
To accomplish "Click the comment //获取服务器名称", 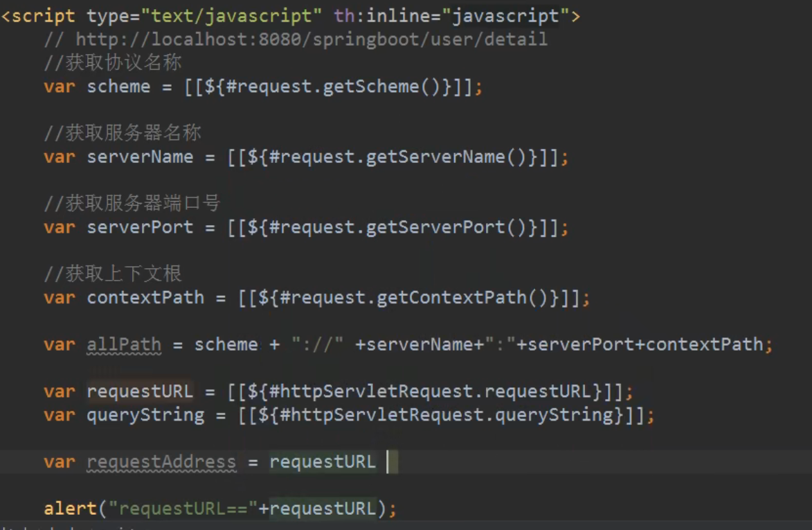I will [123, 133].
